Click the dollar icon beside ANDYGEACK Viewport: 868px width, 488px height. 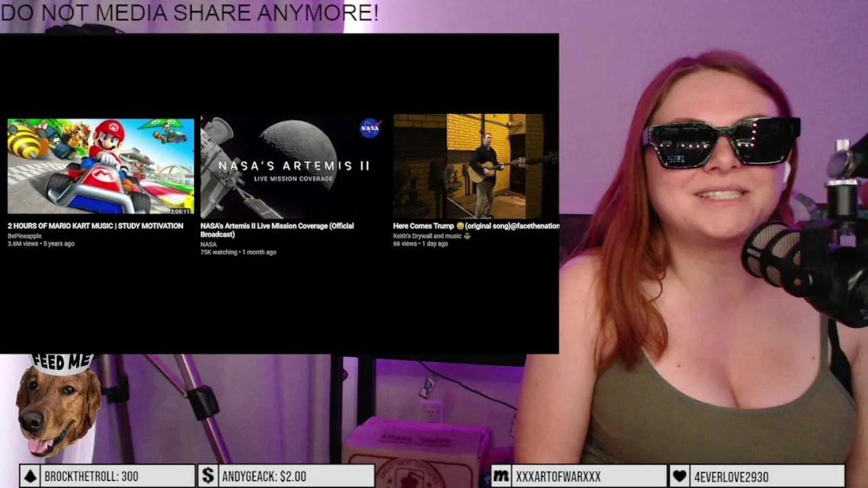(x=208, y=476)
